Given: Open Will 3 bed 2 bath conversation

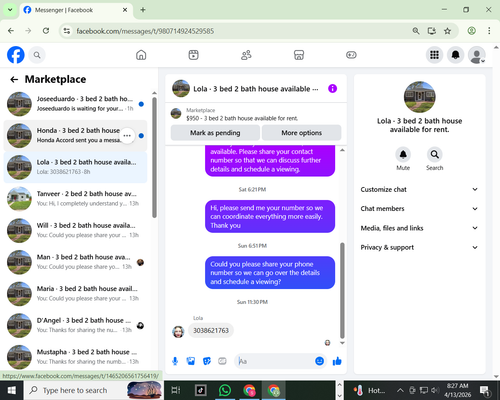Looking at the screenshot, I should pyautogui.click(x=75, y=230).
